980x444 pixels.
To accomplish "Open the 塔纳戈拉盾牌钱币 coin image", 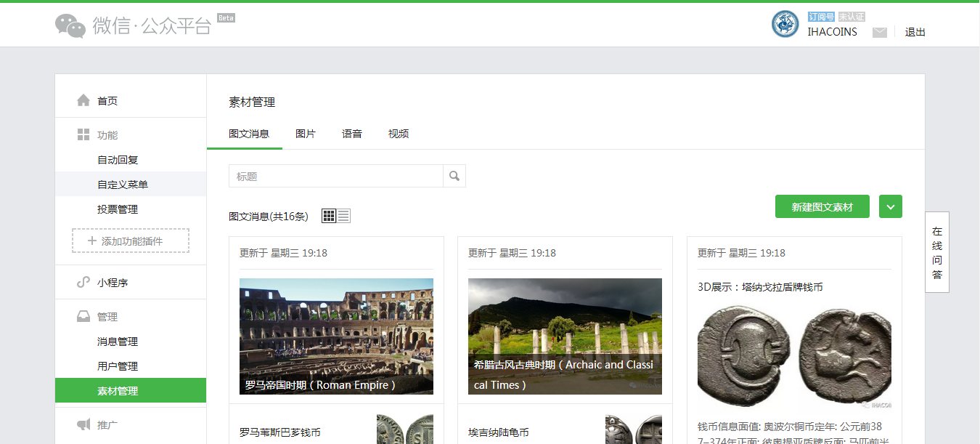I will tap(794, 357).
